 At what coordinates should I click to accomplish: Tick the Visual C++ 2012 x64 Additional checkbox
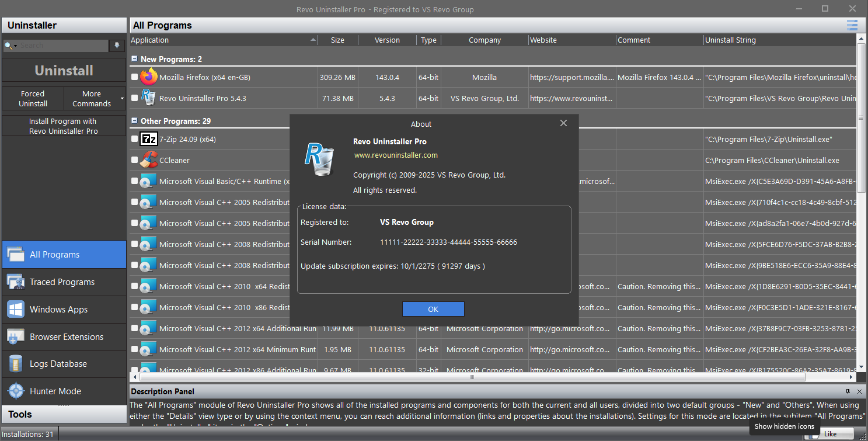[135, 328]
